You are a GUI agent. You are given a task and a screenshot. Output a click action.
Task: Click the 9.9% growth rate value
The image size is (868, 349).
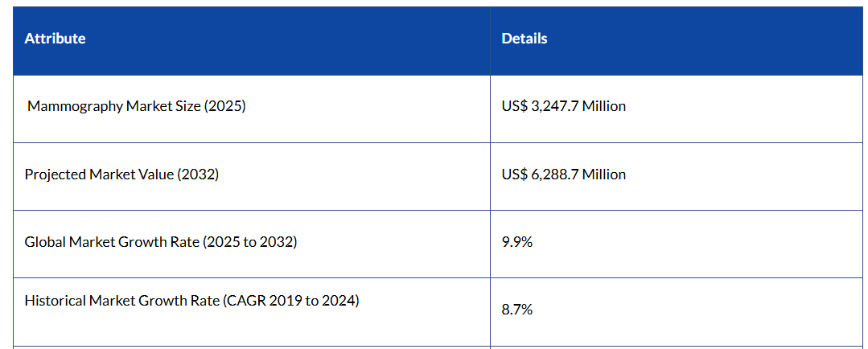pos(516,242)
